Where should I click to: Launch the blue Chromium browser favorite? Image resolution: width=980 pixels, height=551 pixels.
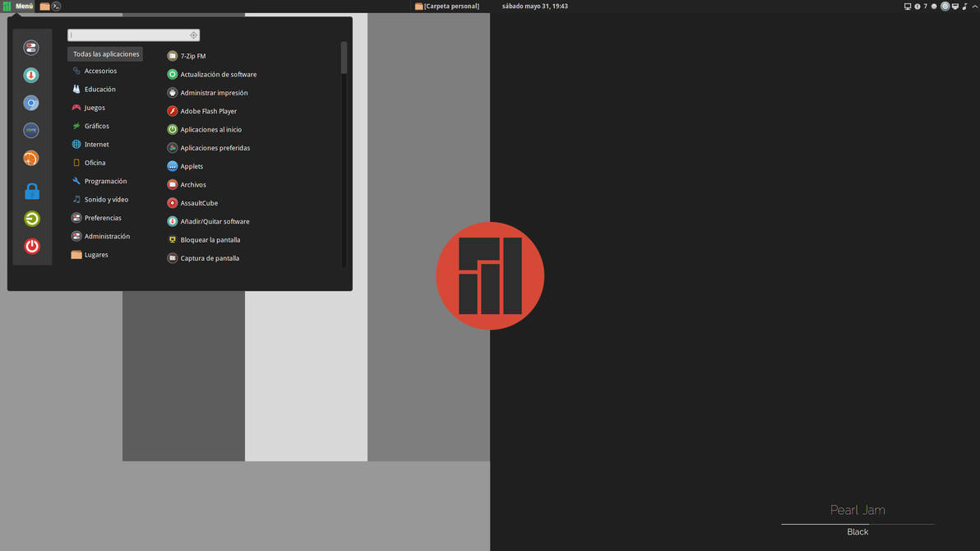pyautogui.click(x=30, y=103)
